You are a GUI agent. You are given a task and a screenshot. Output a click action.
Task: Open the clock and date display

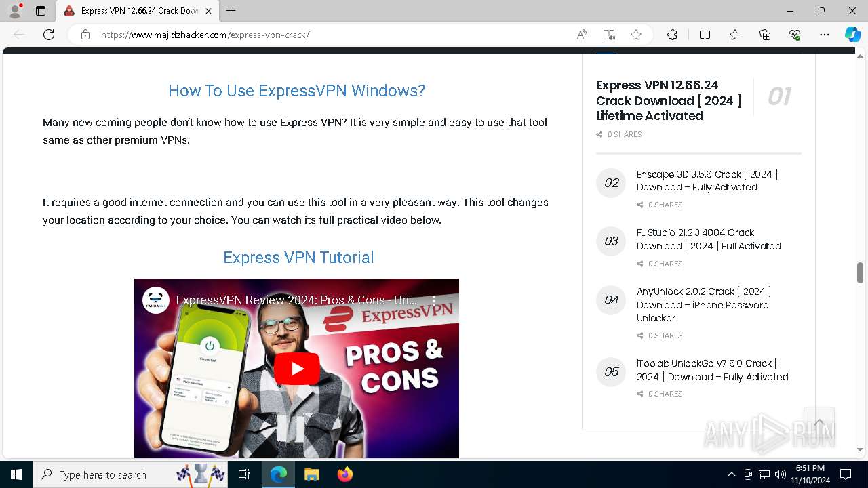coord(810,474)
